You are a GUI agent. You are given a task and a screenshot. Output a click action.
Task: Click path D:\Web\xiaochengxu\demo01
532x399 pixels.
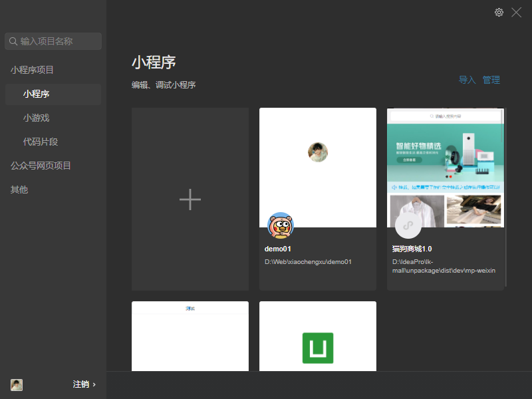point(308,262)
